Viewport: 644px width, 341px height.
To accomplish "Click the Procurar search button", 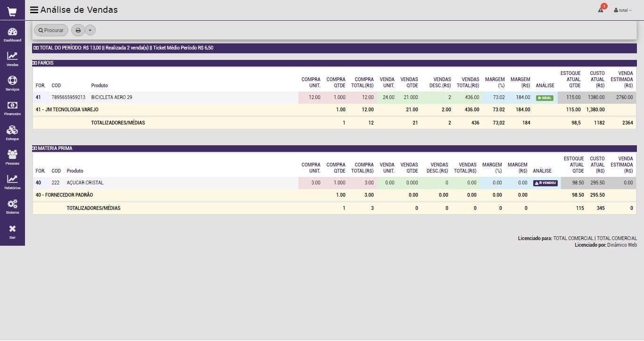I will click(x=51, y=30).
